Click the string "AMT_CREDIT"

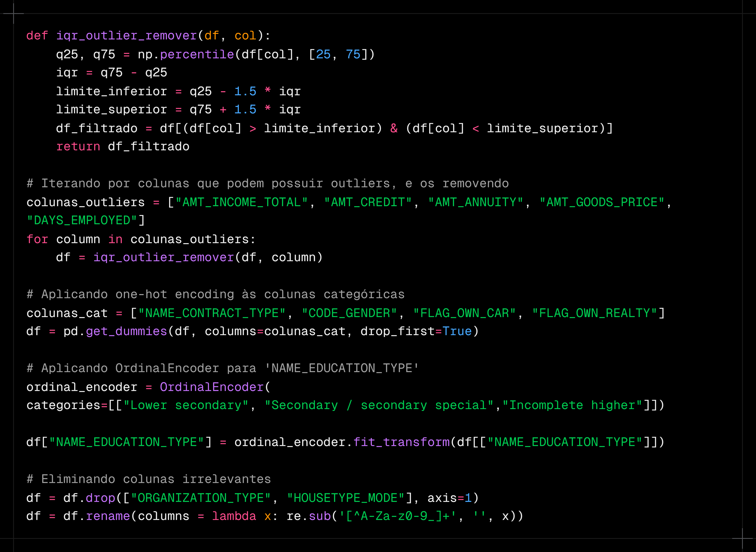point(368,202)
